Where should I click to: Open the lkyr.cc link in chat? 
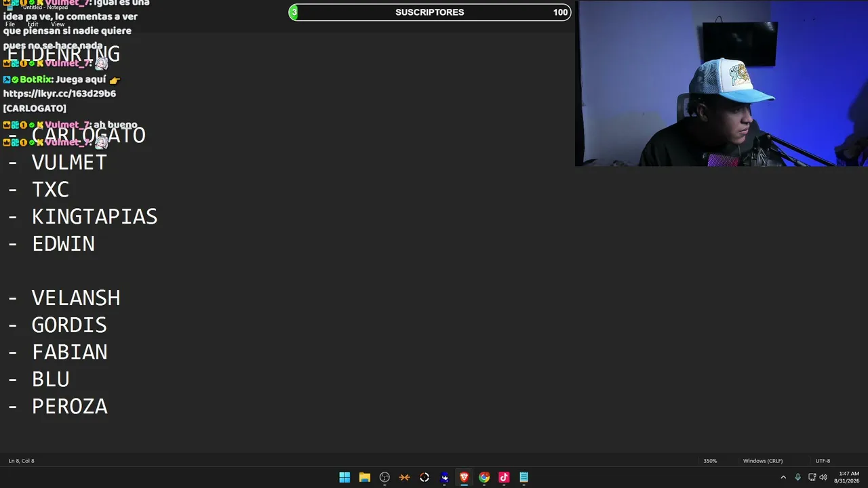[x=60, y=94]
